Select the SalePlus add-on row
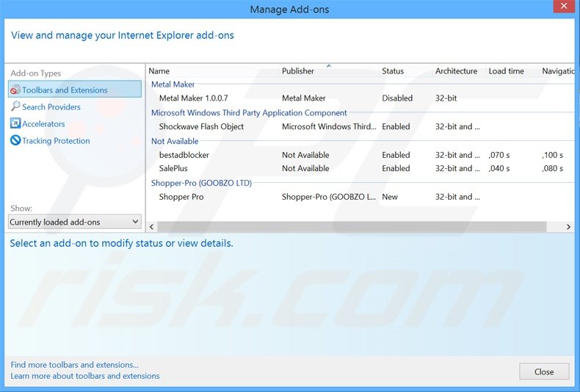 pos(361,168)
